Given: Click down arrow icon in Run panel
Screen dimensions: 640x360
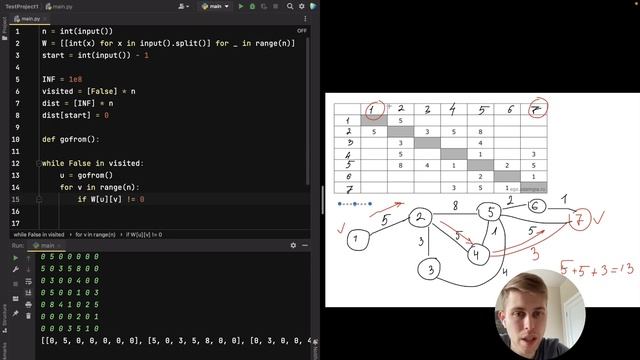Looking at the screenshot, I should click(28, 269).
